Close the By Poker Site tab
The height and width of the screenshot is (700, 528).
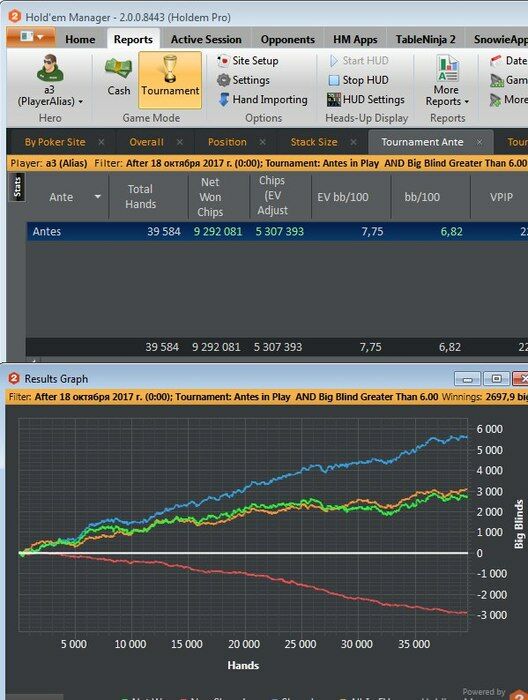point(101,142)
